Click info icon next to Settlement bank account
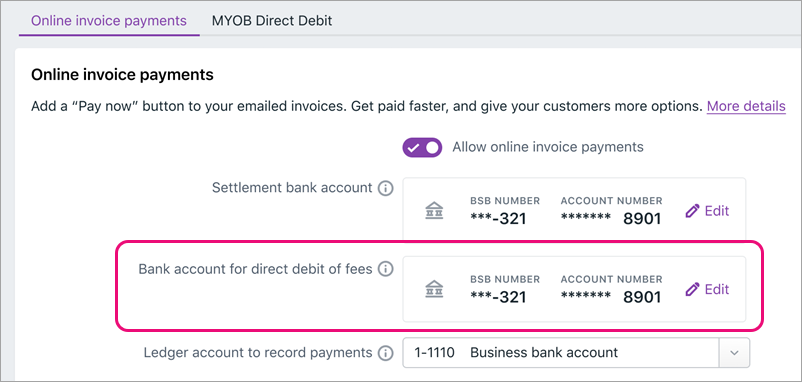 pos(385,189)
